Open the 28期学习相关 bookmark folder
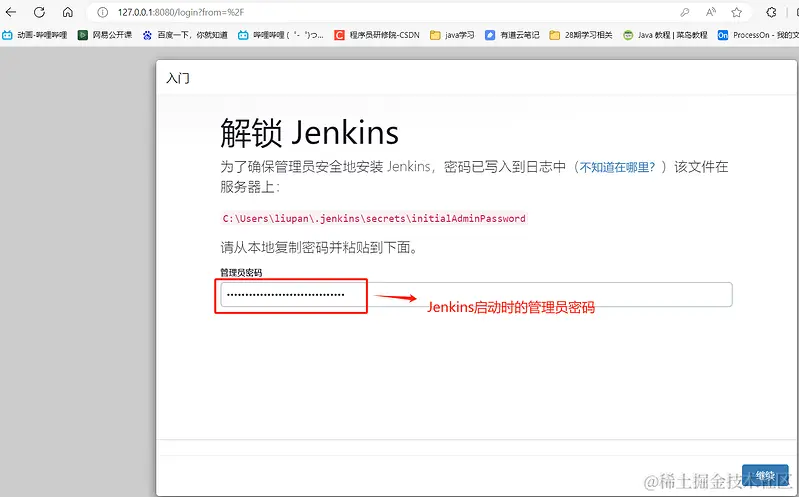Image resolution: width=799 pixels, height=497 pixels. click(581, 35)
